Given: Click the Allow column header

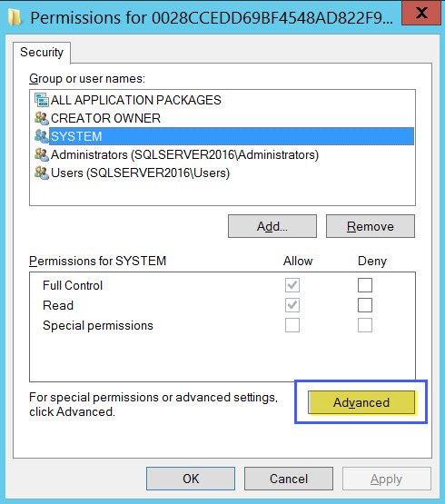Looking at the screenshot, I should point(298,261).
